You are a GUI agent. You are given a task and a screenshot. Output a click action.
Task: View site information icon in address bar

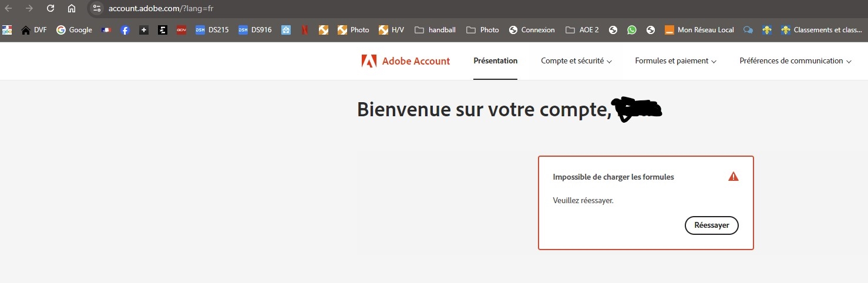coord(97,8)
